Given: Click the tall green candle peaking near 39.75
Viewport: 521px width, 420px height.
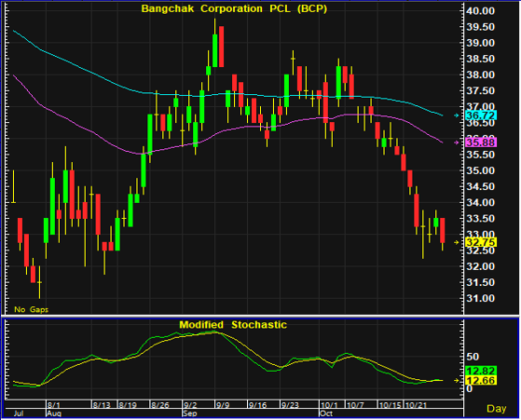Looking at the screenshot, I should [215, 50].
